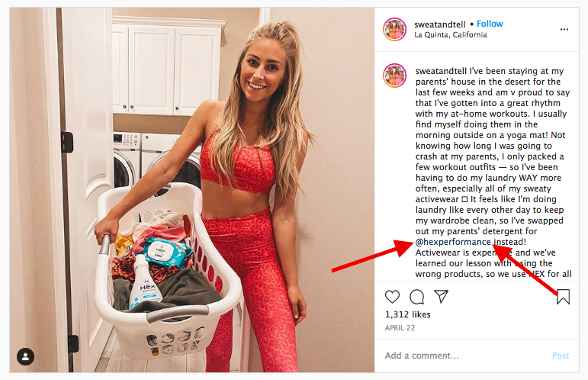Viewport: 588px width, 380px height.
Task: Submit comment with Post button
Action: (x=561, y=356)
